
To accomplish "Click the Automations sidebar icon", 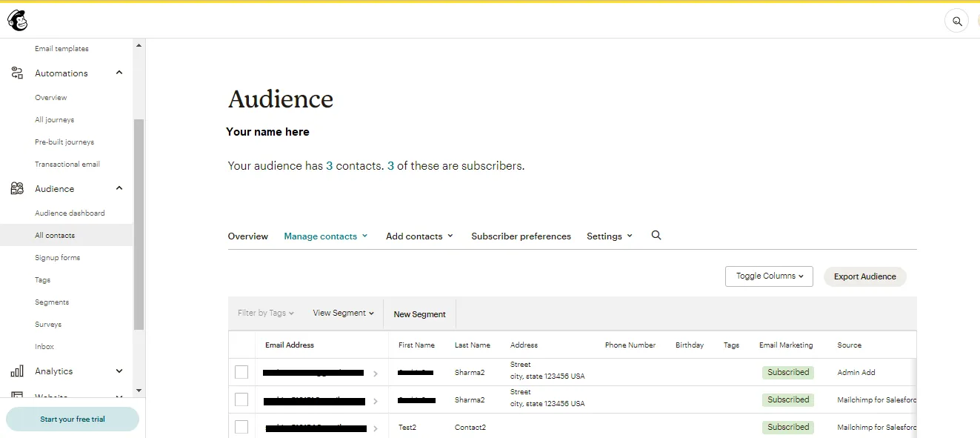I will point(17,73).
